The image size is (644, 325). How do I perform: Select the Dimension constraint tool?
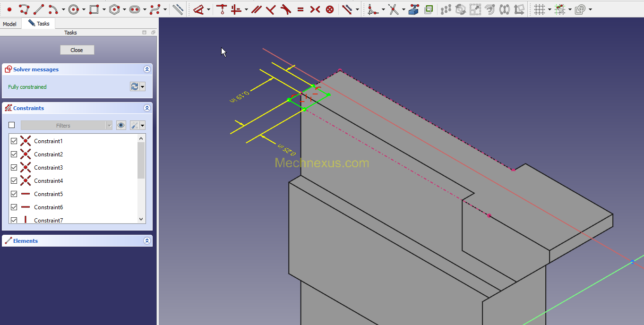(199, 9)
